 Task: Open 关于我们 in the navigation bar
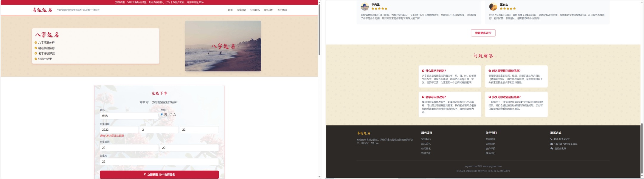click(x=282, y=10)
